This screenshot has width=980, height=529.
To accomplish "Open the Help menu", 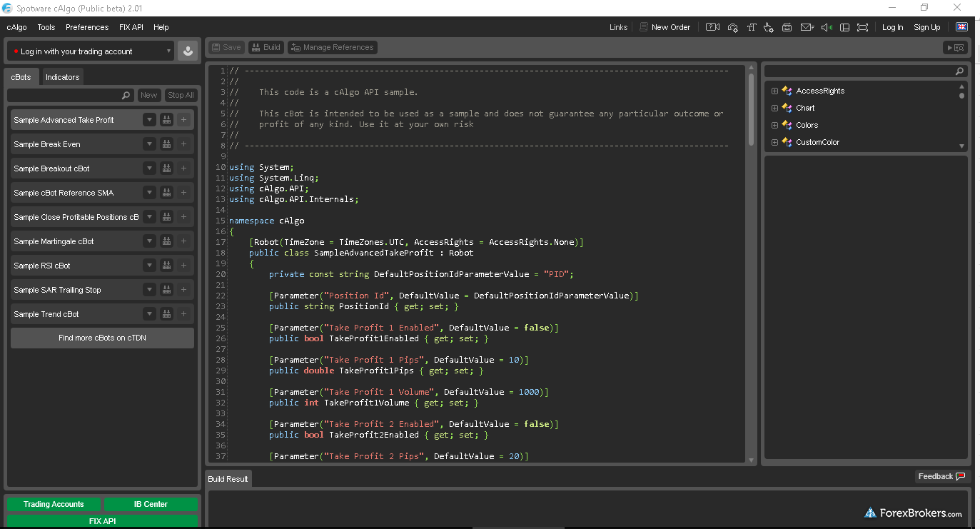I will tap(161, 27).
